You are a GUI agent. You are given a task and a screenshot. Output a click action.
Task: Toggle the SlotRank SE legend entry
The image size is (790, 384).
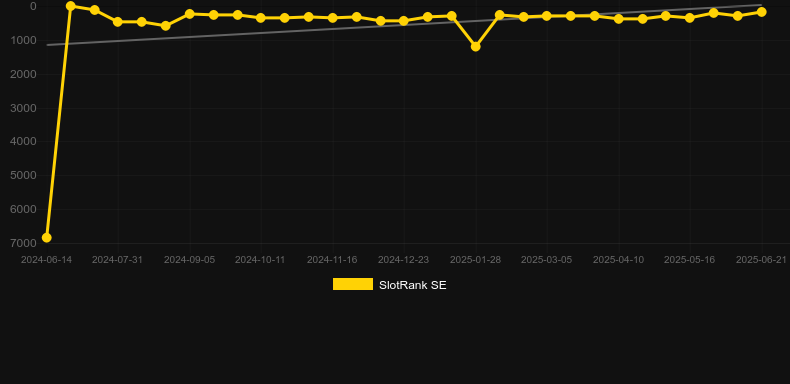click(x=389, y=285)
